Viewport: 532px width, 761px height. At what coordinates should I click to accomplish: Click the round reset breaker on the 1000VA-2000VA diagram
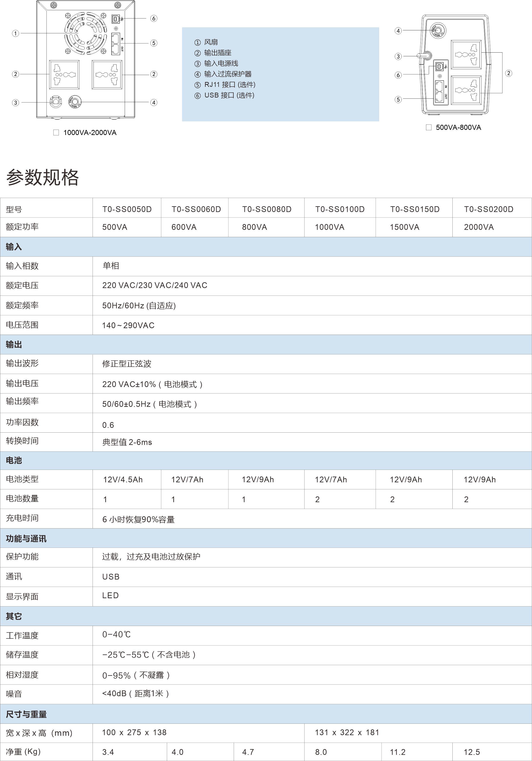pyautogui.click(x=75, y=101)
